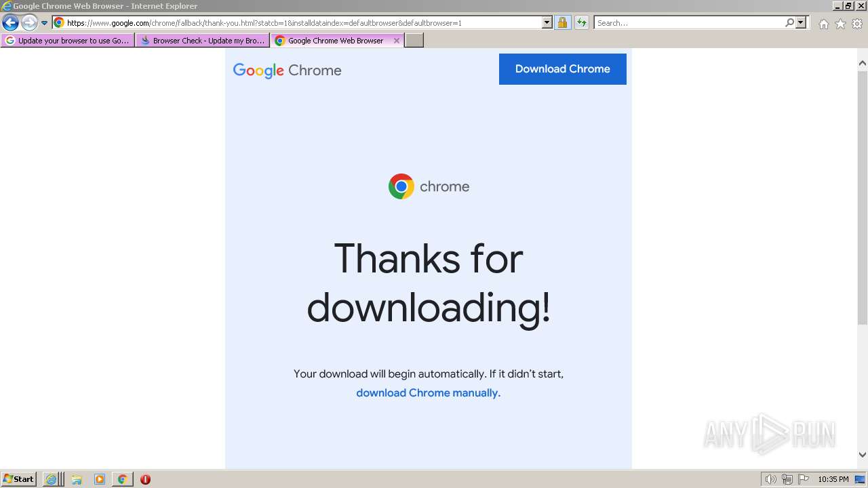Click the 'Thanks for downloading!' heading
This screenshot has height=488, width=868.
click(429, 283)
